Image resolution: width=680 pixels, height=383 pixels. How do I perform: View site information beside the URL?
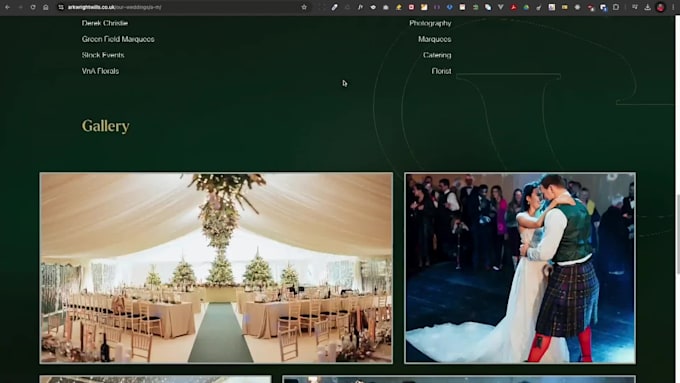(x=61, y=7)
